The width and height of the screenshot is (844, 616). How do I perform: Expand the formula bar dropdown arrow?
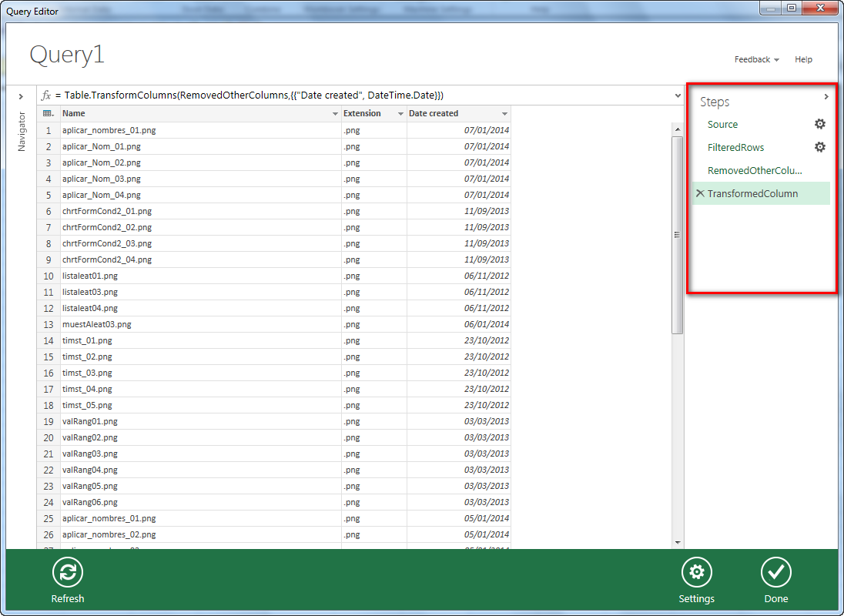tap(678, 95)
